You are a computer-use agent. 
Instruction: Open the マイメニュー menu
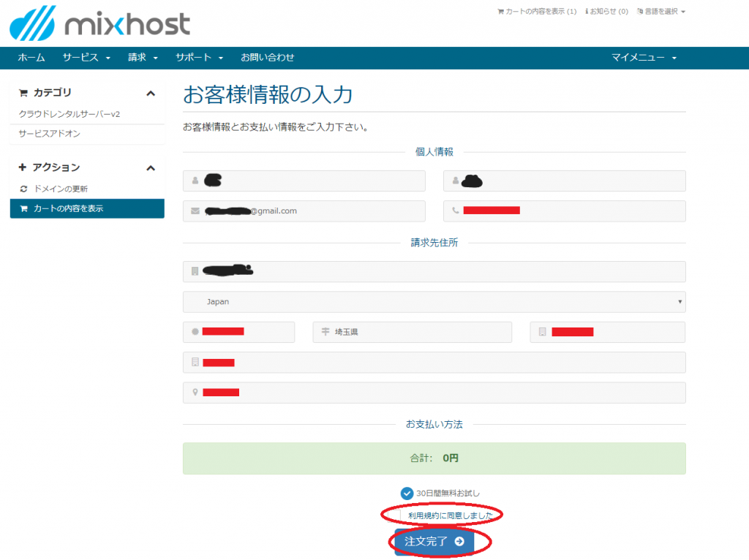coord(644,58)
